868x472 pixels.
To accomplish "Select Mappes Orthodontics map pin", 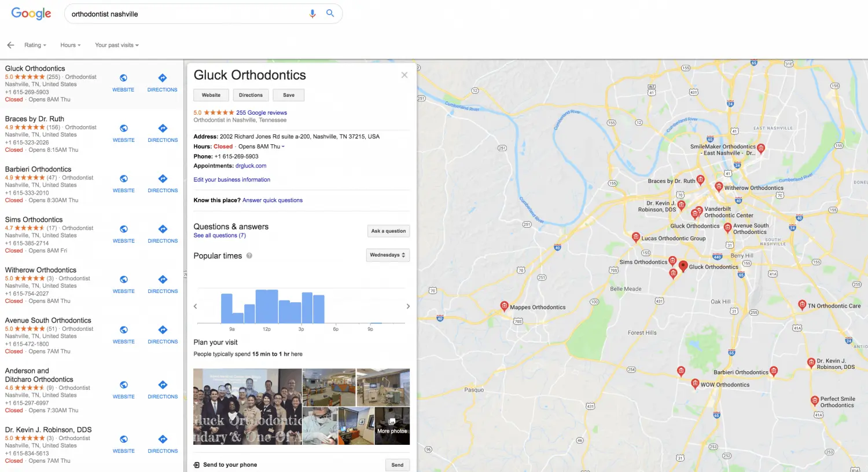I will (504, 306).
